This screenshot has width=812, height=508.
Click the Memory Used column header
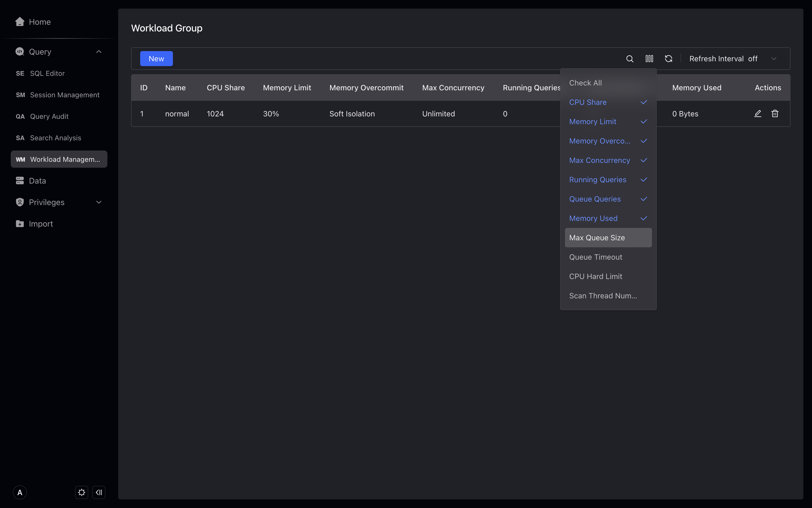click(697, 88)
